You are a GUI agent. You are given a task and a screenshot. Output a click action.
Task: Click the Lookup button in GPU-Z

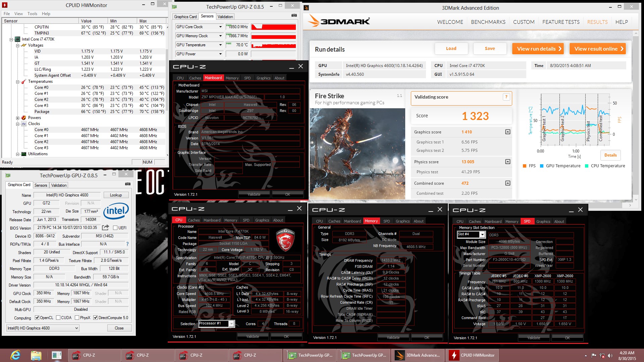(116, 195)
